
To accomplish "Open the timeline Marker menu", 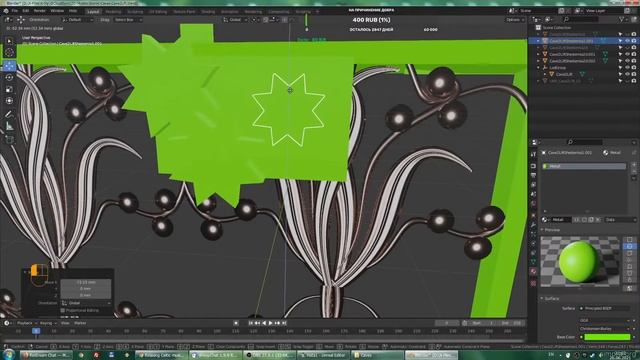I will [80, 323].
